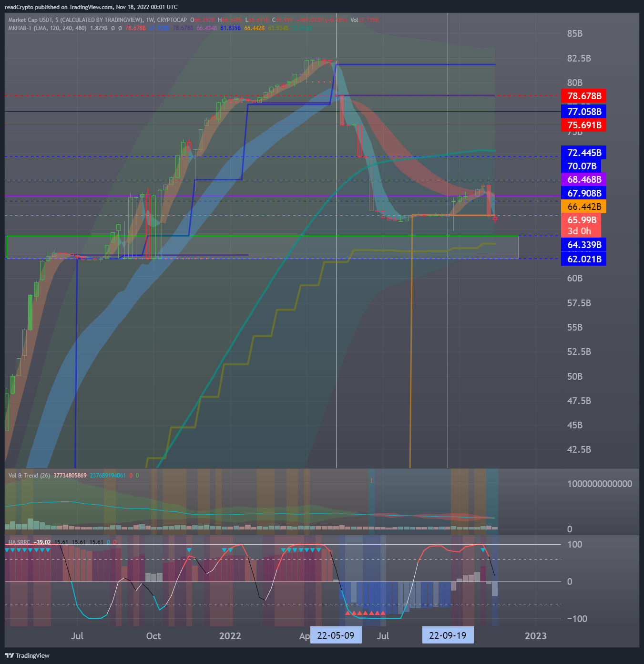644x664 pixels.
Task: Click the 52.5B price axis tick
Action: [579, 352]
